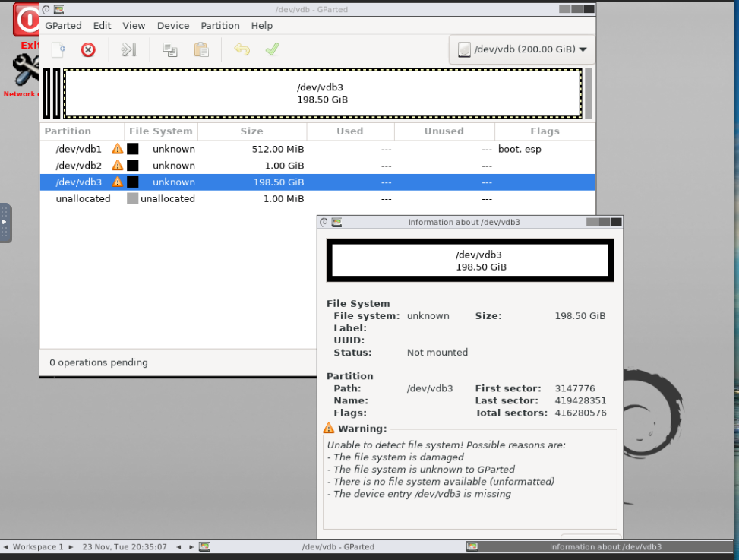
Task: Open the GParted menu
Action: tap(63, 26)
